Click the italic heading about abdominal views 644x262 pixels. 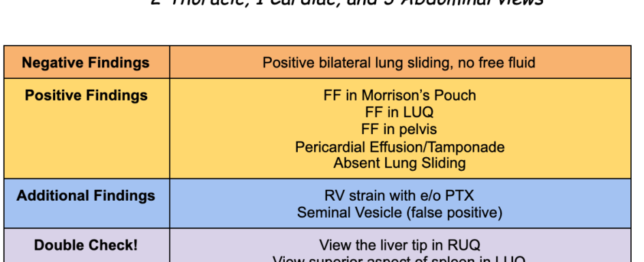pyautogui.click(x=347, y=3)
